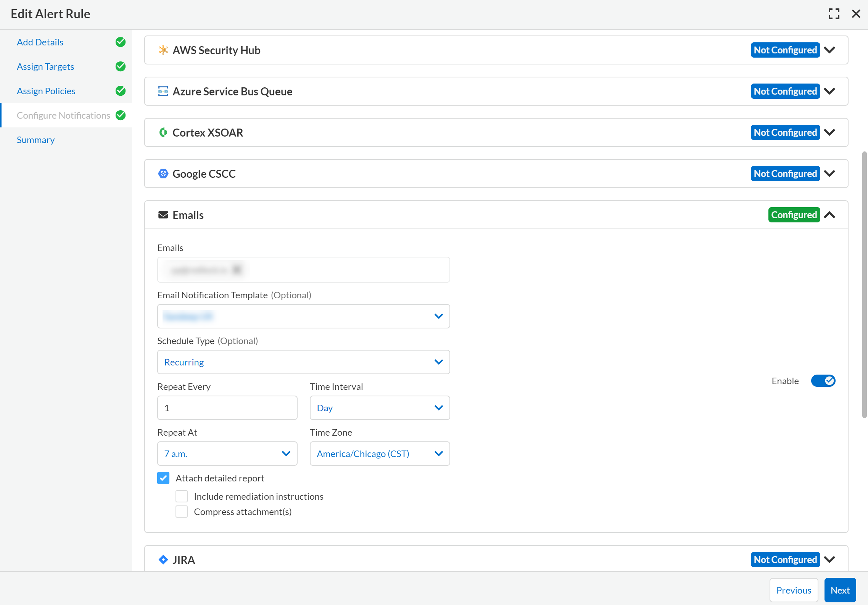Uncheck Attach detailed report
The width and height of the screenshot is (868, 605).
(163, 478)
